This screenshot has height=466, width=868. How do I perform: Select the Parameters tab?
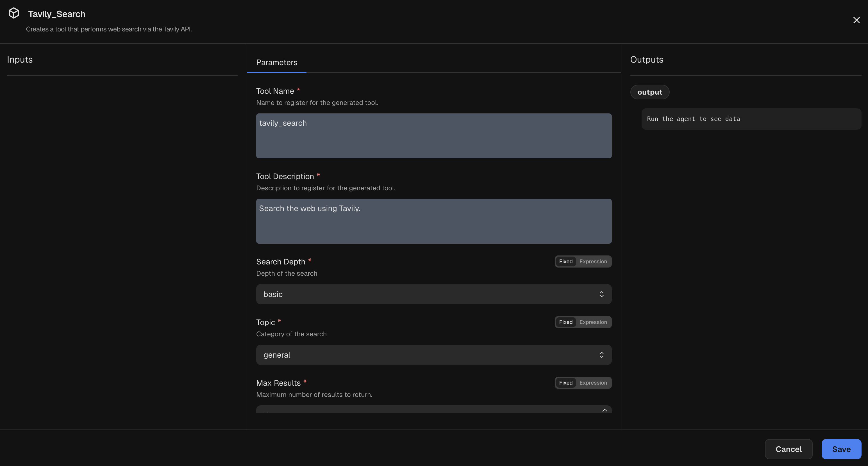(x=276, y=62)
